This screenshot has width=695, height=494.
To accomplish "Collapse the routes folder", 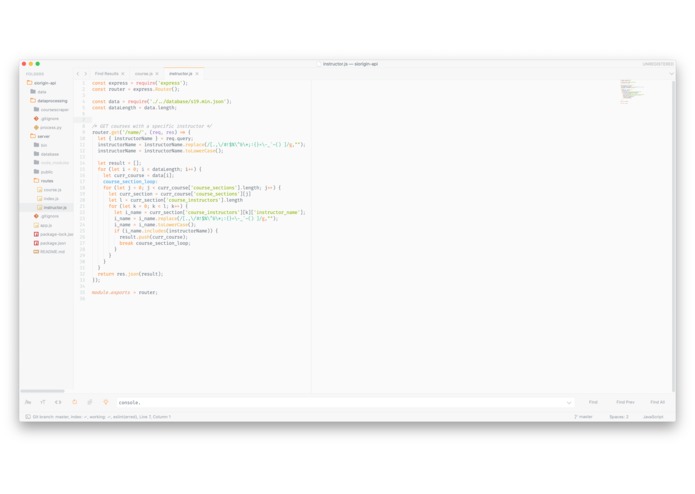I will coord(43,180).
